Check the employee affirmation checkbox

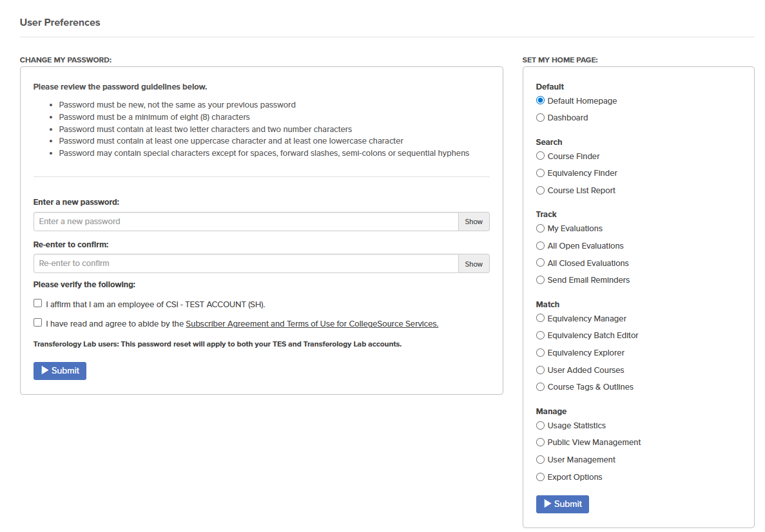point(37,303)
